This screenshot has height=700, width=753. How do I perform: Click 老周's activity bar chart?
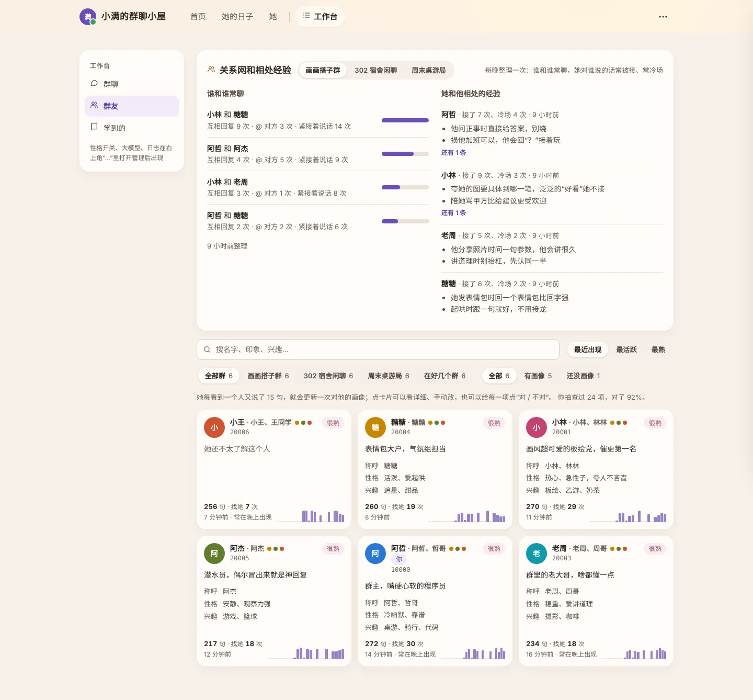click(634, 653)
